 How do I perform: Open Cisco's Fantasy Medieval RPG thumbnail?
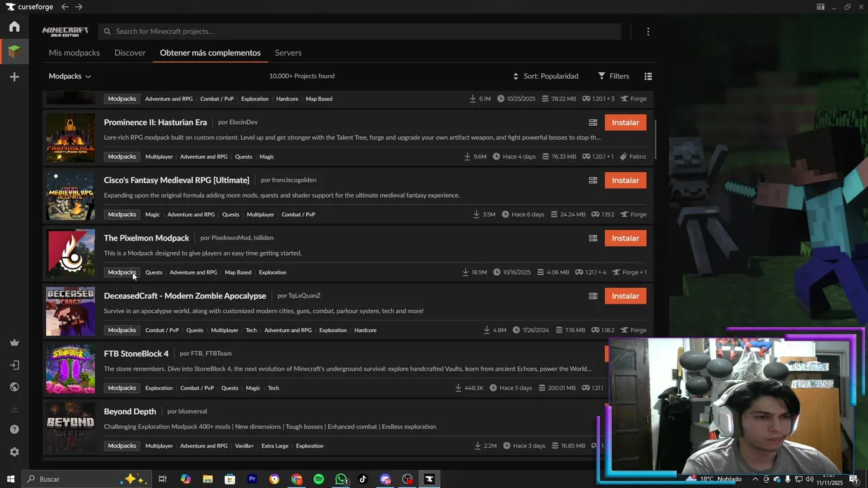click(71, 196)
